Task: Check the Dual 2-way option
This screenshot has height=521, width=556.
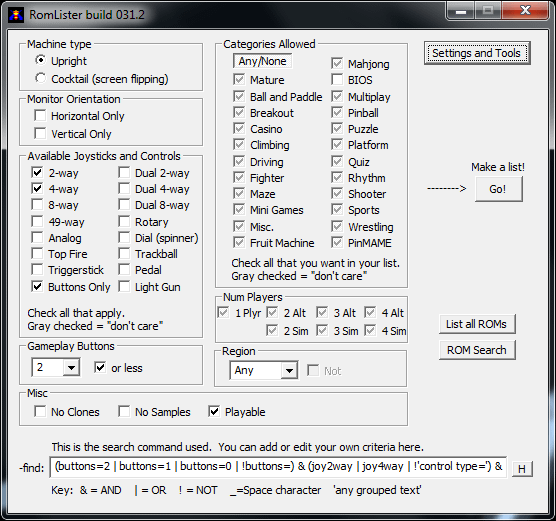Action: pos(124,172)
